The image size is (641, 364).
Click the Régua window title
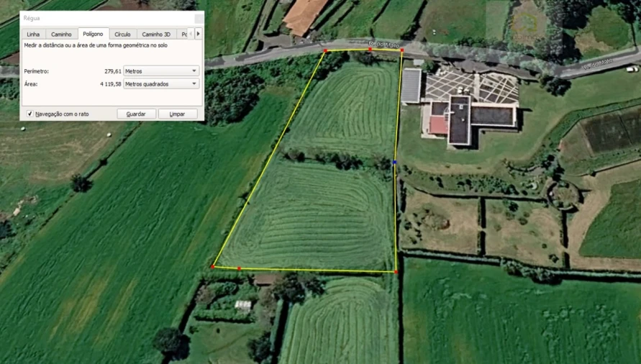pyautogui.click(x=32, y=18)
